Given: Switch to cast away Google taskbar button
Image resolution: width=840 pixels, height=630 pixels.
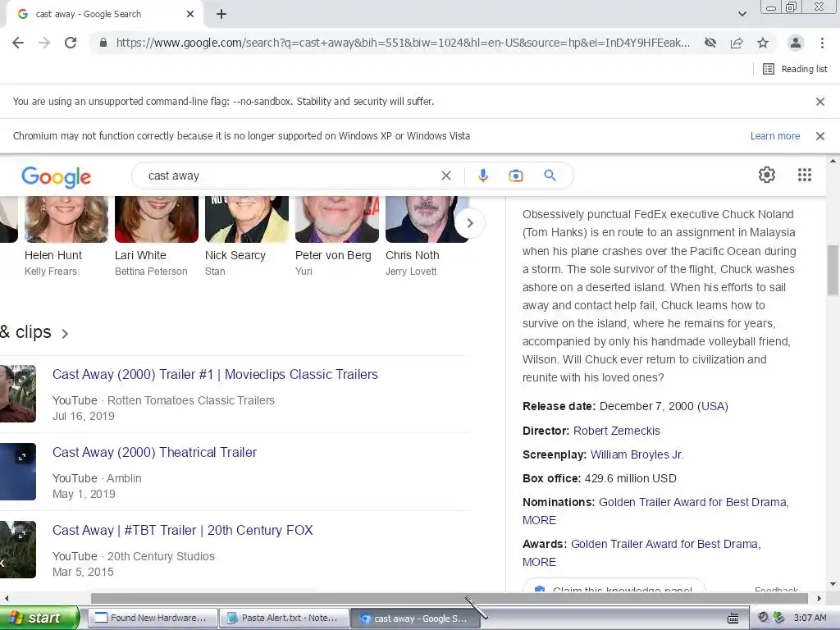Looking at the screenshot, I should (x=415, y=619).
